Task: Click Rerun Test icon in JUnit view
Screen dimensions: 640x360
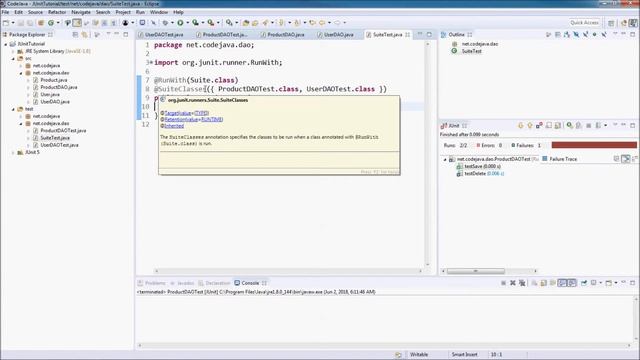Action: pos(569,126)
